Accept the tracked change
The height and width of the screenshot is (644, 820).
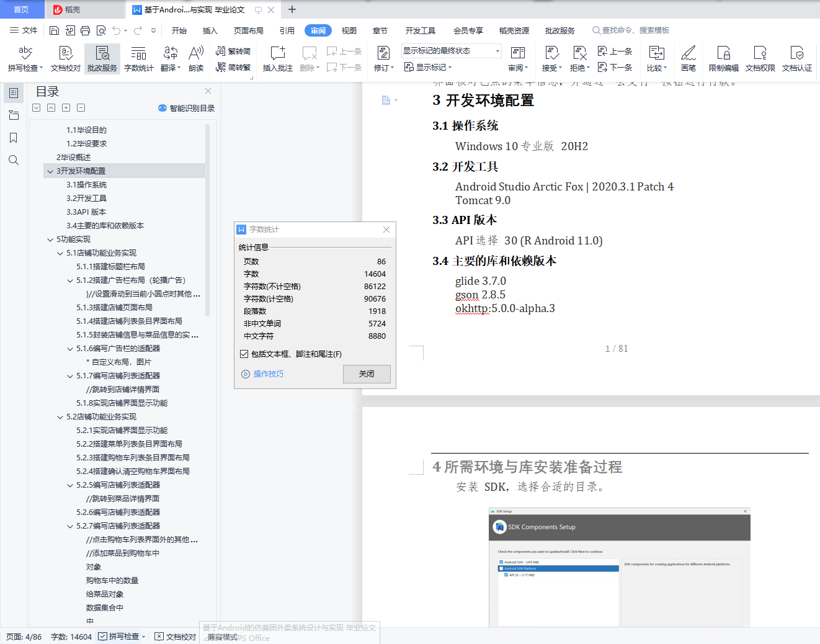click(x=551, y=59)
